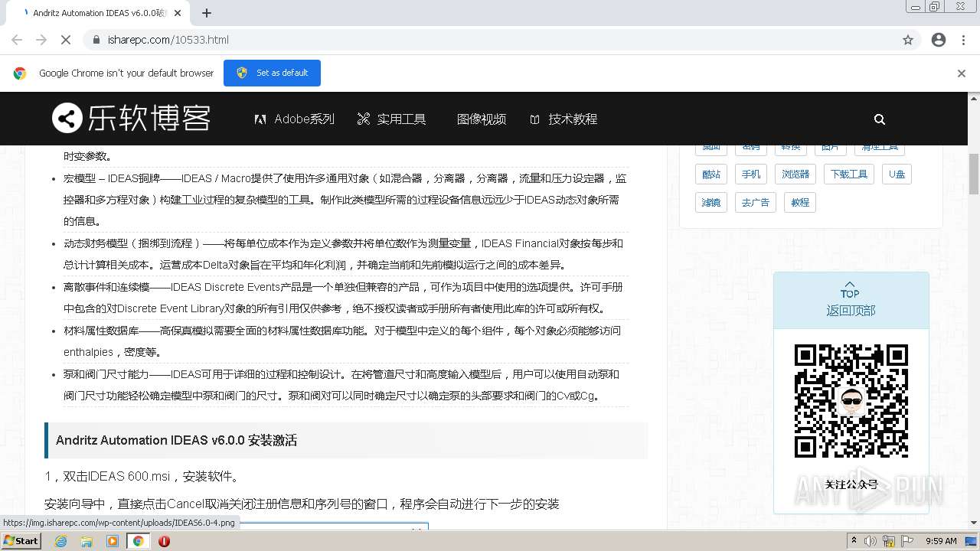Open the Windows Start menu
This screenshot has width=980, height=551.
tap(21, 541)
